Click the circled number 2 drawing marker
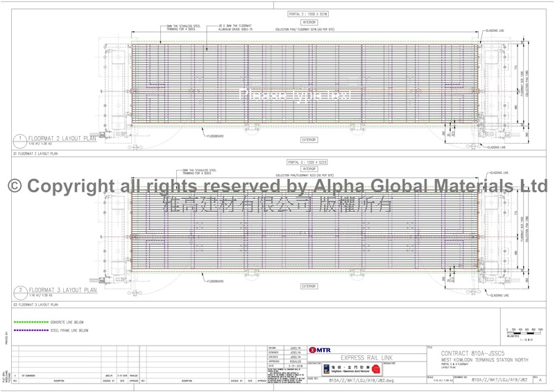This screenshot has height=392, width=555. [x=22, y=291]
